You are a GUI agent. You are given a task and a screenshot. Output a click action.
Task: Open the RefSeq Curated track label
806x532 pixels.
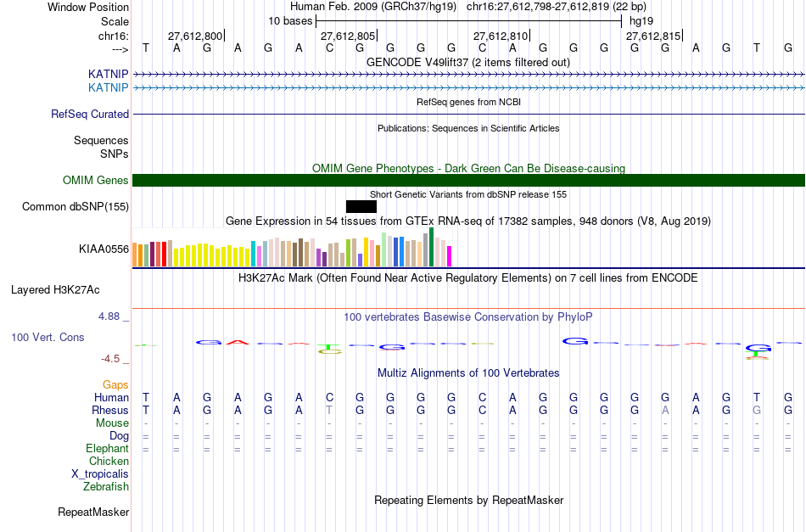coord(90,114)
